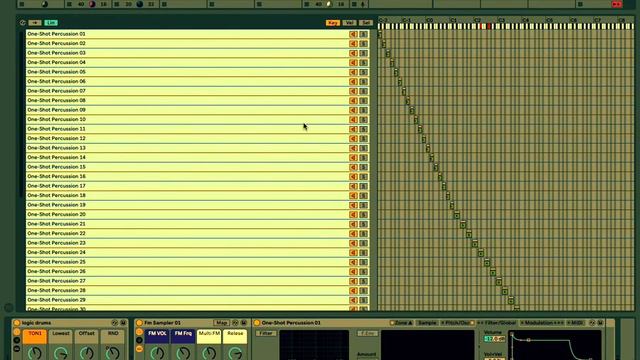Click the show macros icon on logic drums rack
This screenshot has height=360, width=640.
click(17, 332)
